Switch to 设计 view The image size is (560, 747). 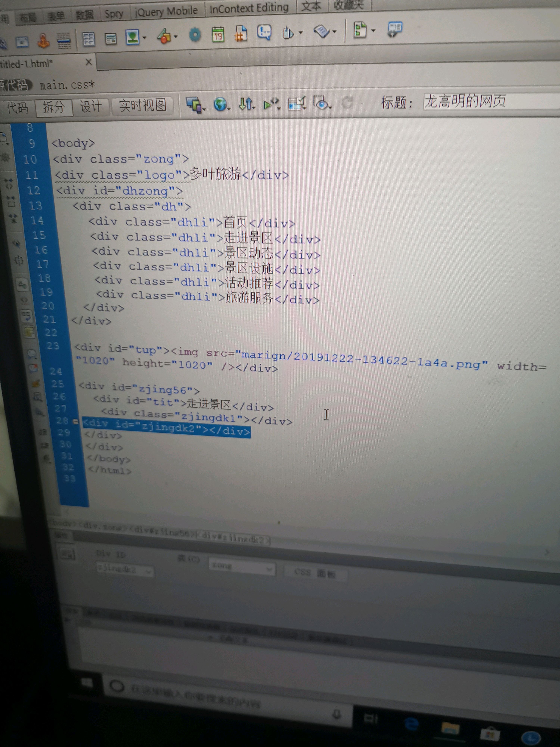click(x=91, y=107)
